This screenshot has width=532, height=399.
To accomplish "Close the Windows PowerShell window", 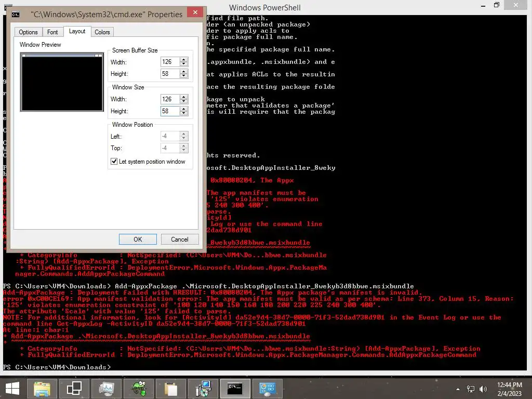I will (x=516, y=5).
